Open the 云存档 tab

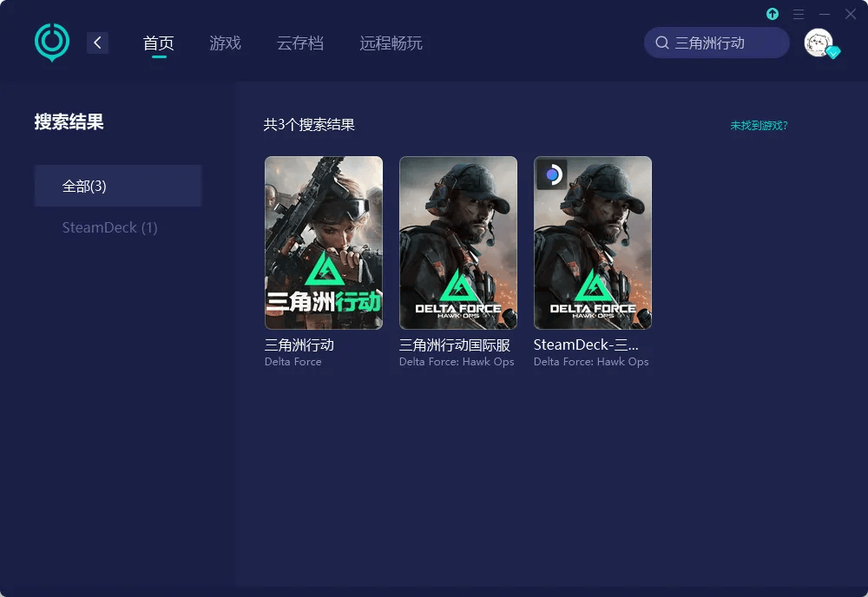tap(299, 42)
